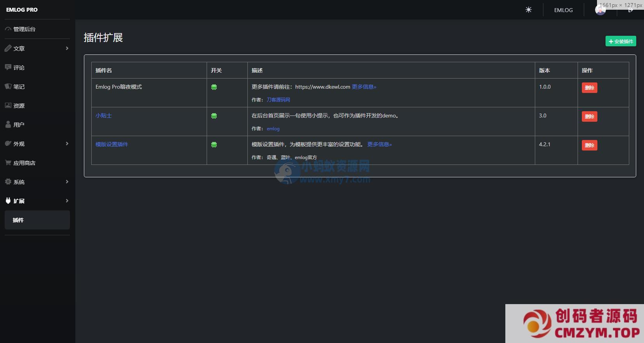
Task: Click the logout icon in top bar
Action: coord(630,10)
